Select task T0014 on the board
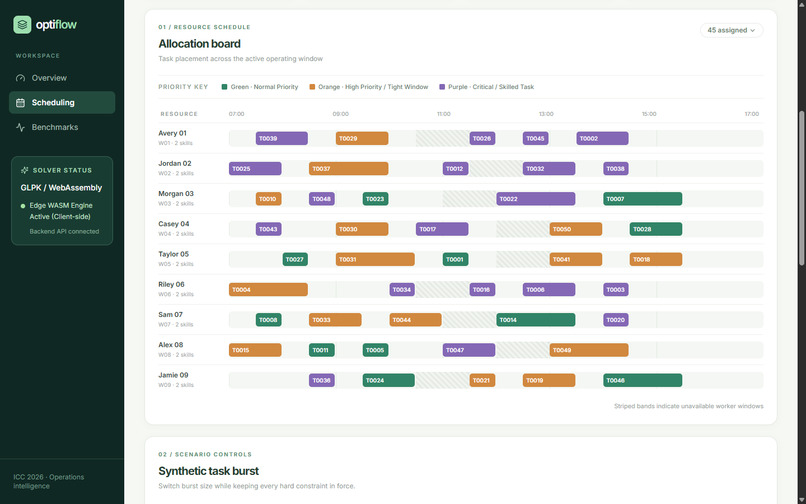This screenshot has height=504, width=806. 536,320
